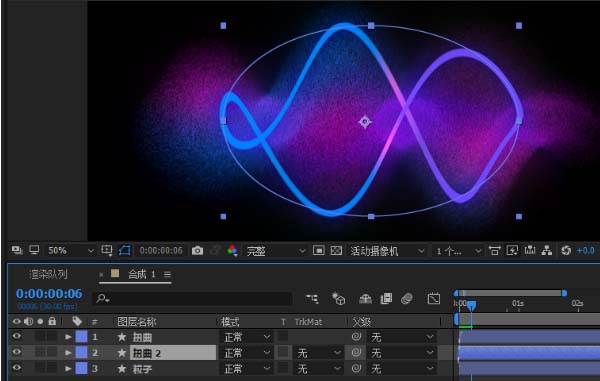
Task: Open the timeline button in viewer toolbar
Action: [x=530, y=251]
